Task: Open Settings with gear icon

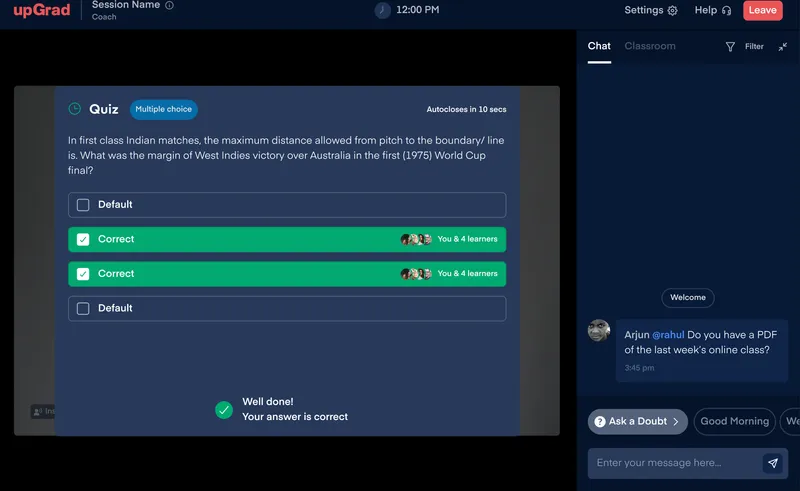Action: pyautogui.click(x=651, y=10)
